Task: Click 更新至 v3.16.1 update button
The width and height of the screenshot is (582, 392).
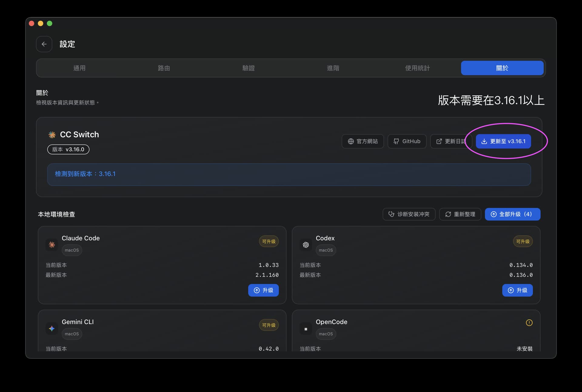Action: (x=503, y=141)
